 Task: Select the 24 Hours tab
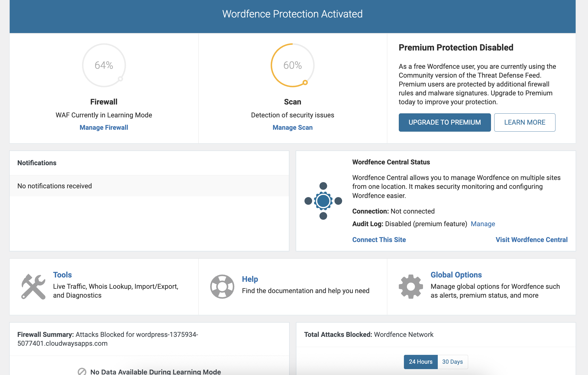pyautogui.click(x=421, y=362)
